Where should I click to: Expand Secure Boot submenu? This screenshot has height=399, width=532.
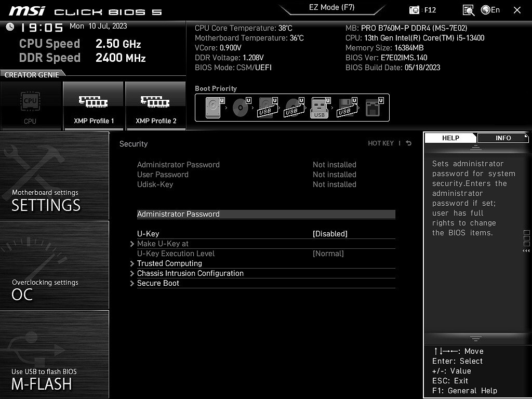[158, 283]
